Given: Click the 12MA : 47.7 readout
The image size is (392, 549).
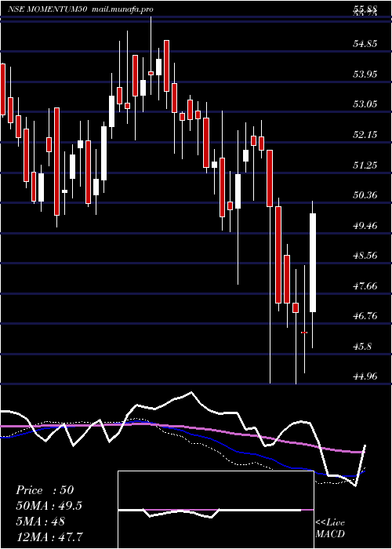Looking at the screenshot, I should 49,536.
